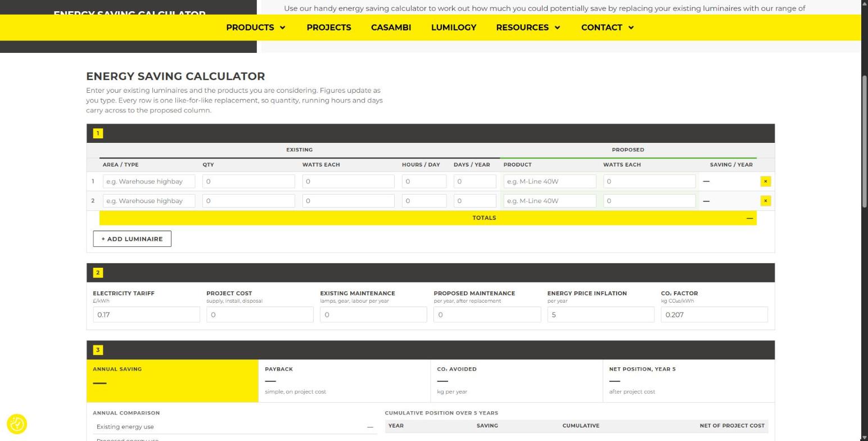Focus the proposed Product field in row 2
The image size is (868, 441).
[550, 201]
